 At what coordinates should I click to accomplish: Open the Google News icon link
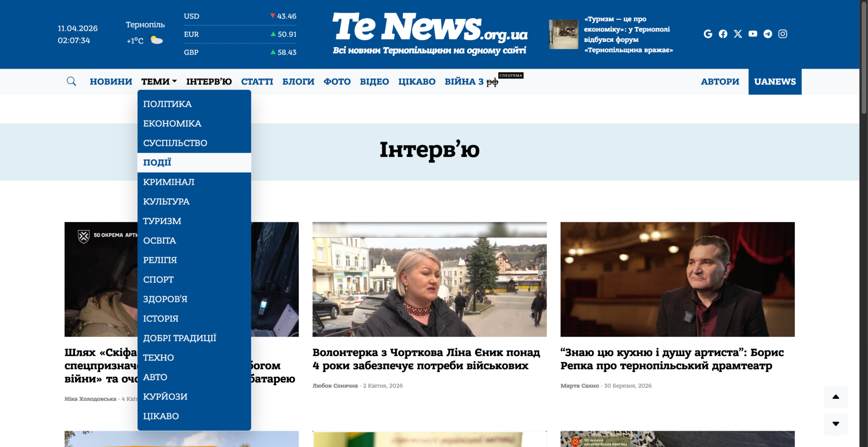708,34
